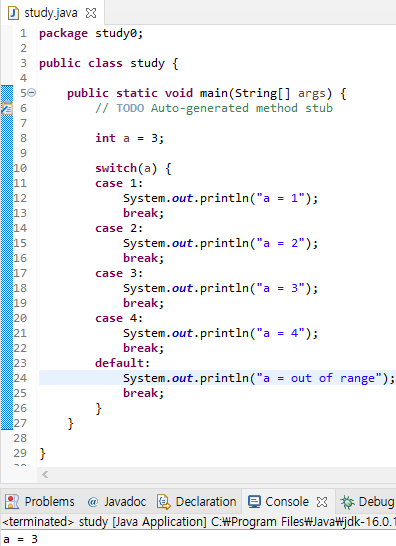Screen dimensions: 396x546
Task: Close the Console view
Action: coord(322,502)
